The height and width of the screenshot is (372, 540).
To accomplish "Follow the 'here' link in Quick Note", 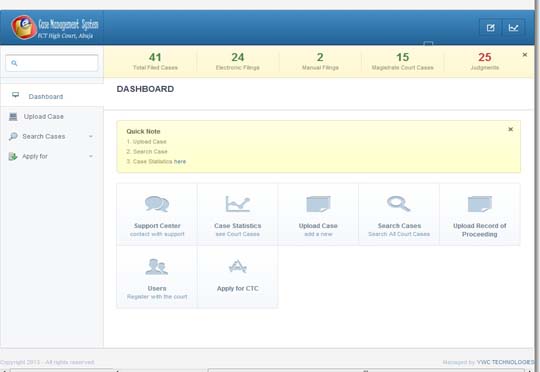I will tap(180, 162).
